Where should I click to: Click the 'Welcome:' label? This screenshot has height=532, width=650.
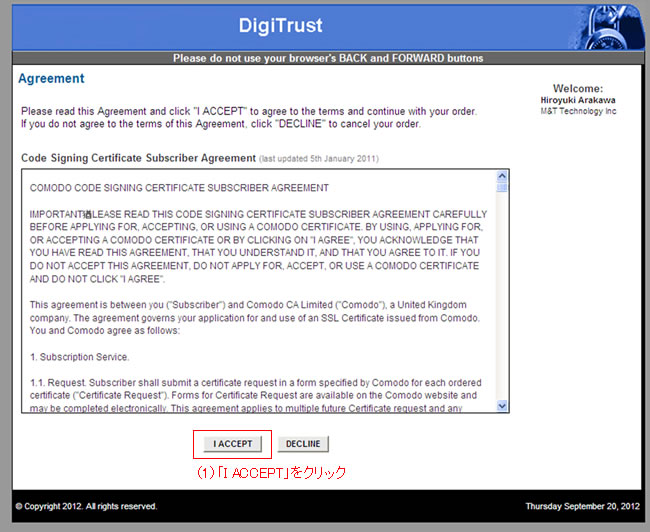click(578, 88)
